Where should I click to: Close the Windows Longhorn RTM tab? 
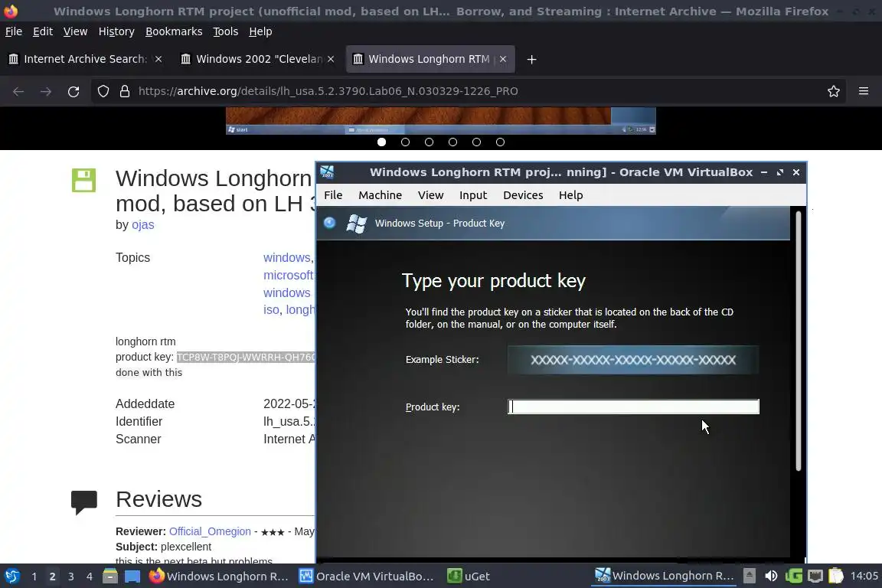point(503,59)
